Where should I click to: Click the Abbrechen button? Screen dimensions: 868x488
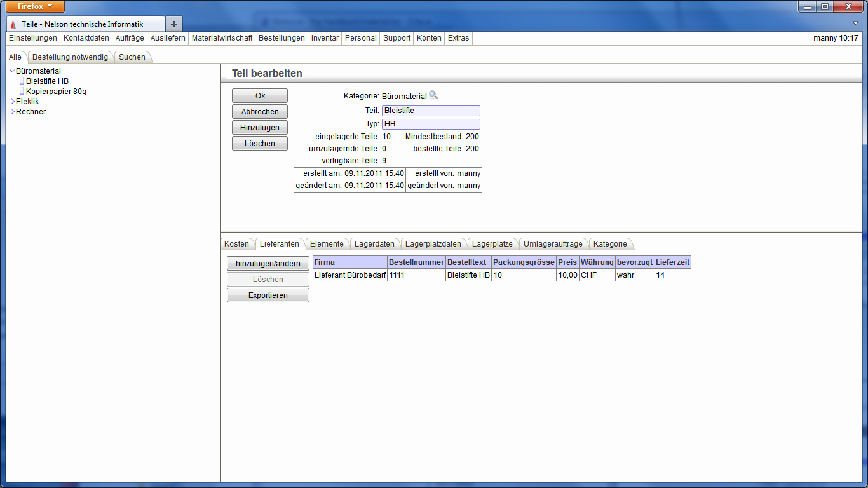260,112
